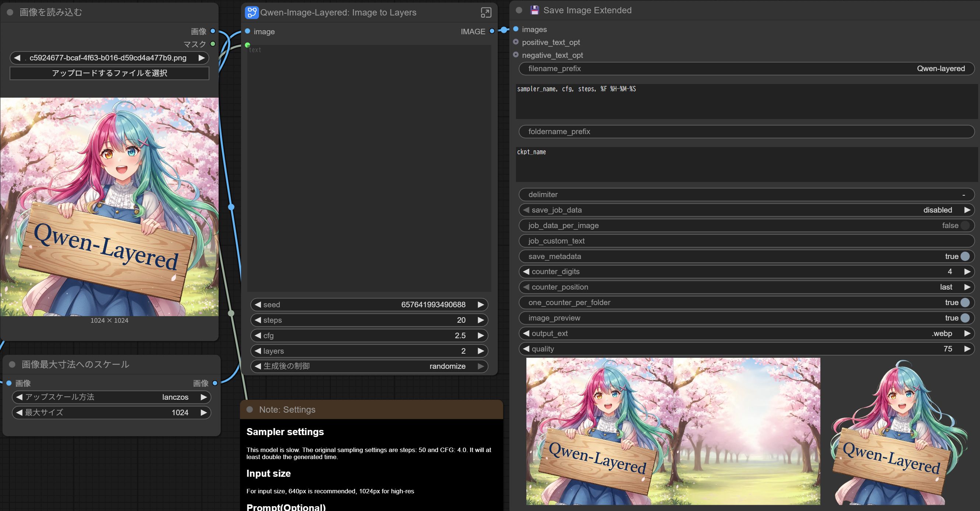Decrease steps value with left arrow
Image resolution: width=980 pixels, height=511 pixels.
tap(258, 320)
